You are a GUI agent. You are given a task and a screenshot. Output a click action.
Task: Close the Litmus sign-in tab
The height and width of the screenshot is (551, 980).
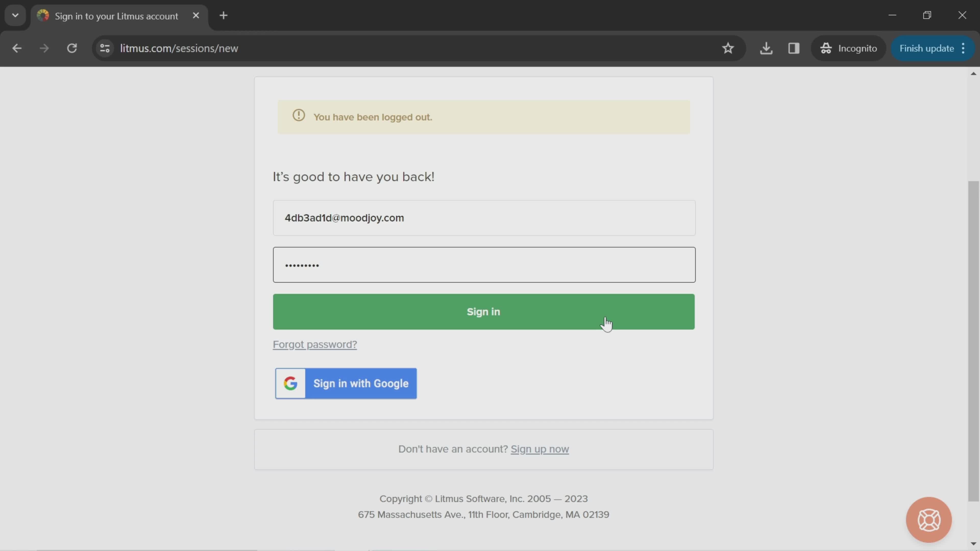pos(195,16)
